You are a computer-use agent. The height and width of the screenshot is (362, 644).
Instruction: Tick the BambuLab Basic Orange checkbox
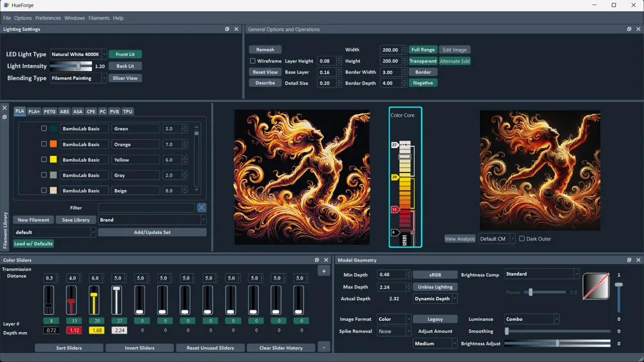[x=44, y=144]
